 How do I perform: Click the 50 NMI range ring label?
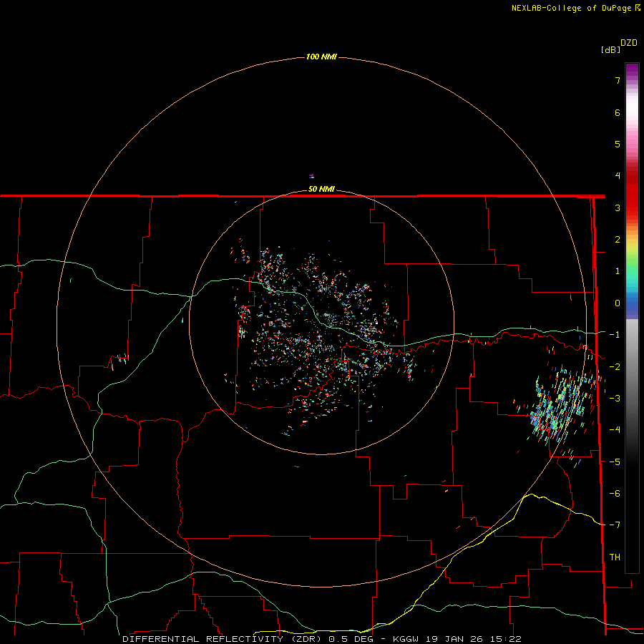[321, 189]
